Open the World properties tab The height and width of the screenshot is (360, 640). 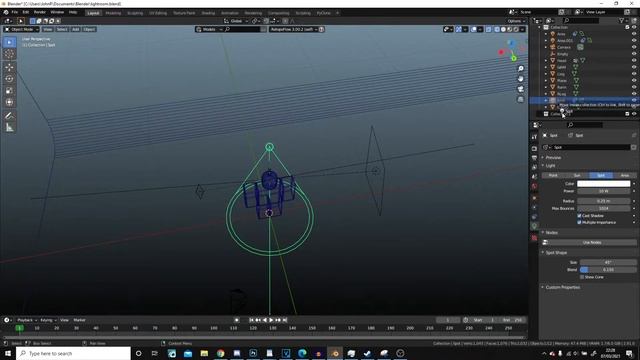(x=534, y=186)
